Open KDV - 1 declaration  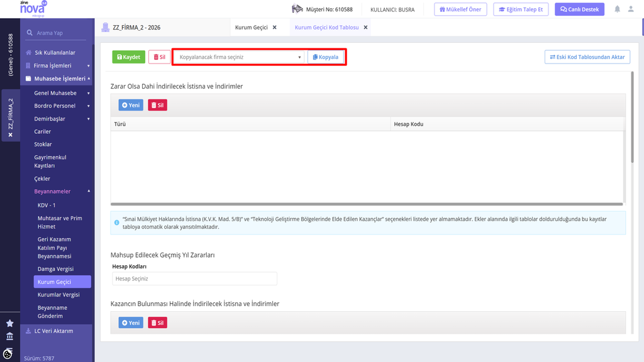pos(47,206)
